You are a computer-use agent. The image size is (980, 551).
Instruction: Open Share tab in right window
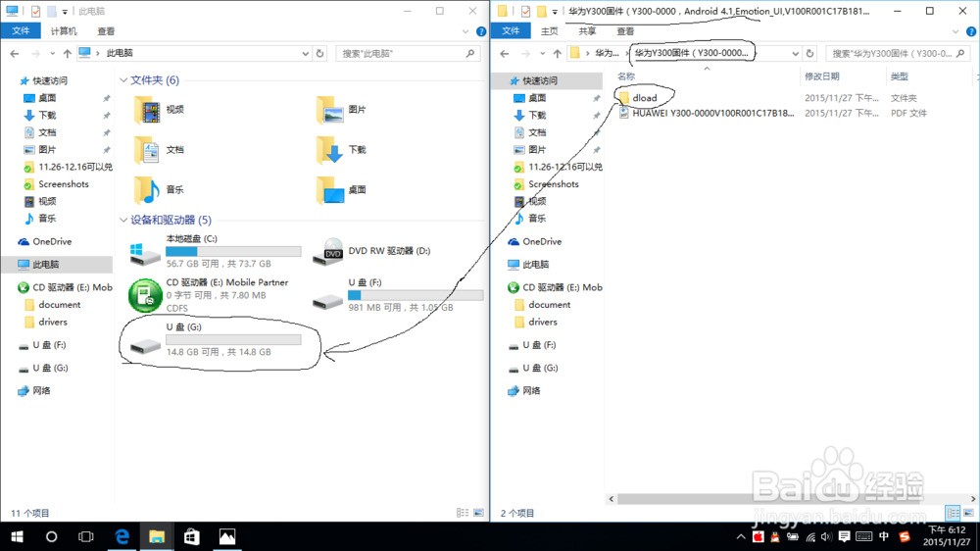(x=587, y=31)
